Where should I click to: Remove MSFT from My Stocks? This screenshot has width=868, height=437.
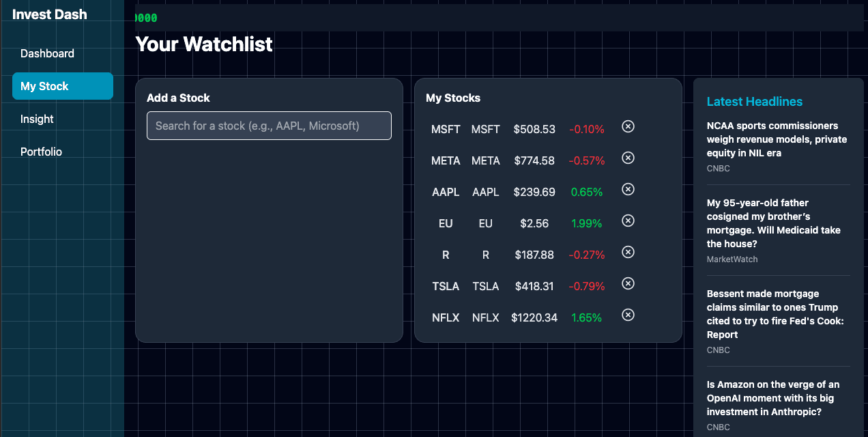pyautogui.click(x=628, y=126)
